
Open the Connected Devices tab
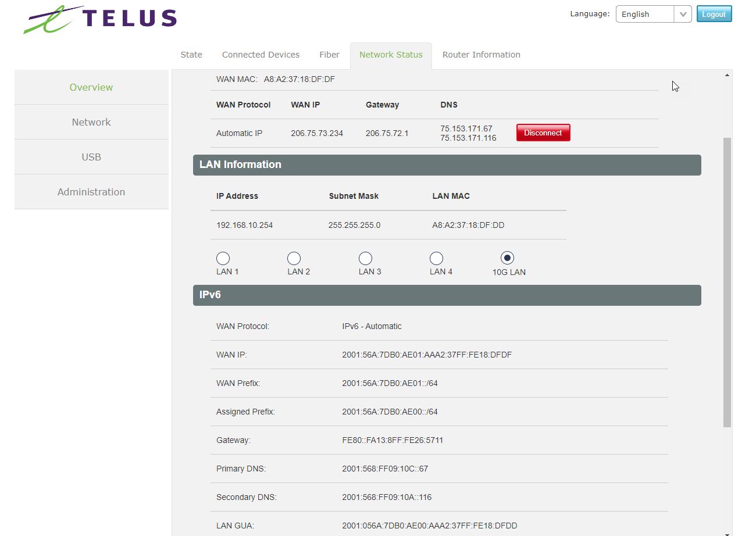point(261,55)
